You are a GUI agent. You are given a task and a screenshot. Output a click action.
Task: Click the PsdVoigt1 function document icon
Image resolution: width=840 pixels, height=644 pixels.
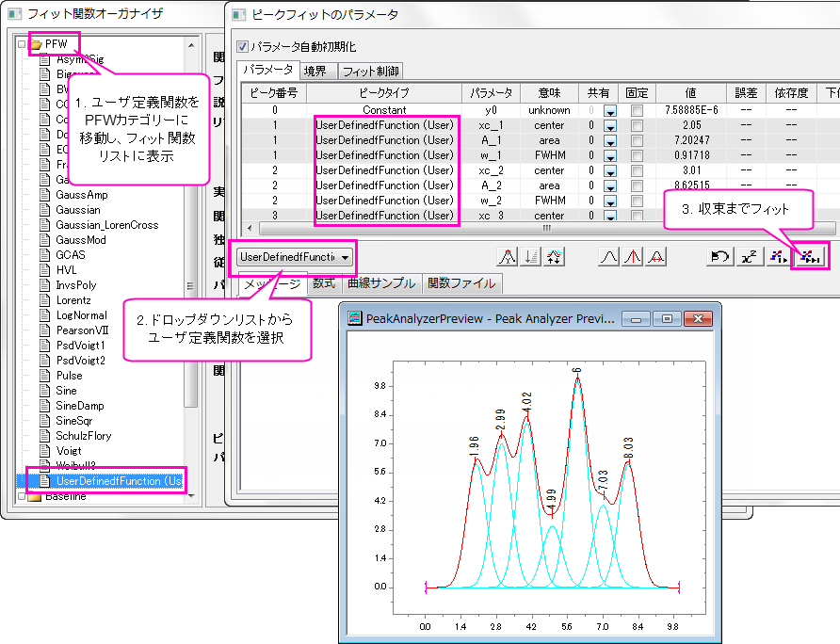tap(45, 345)
